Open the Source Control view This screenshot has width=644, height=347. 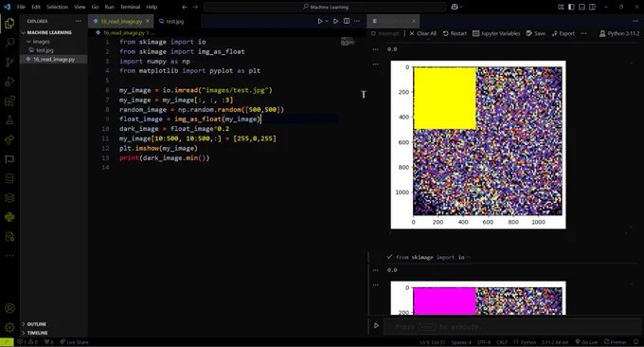click(x=9, y=62)
